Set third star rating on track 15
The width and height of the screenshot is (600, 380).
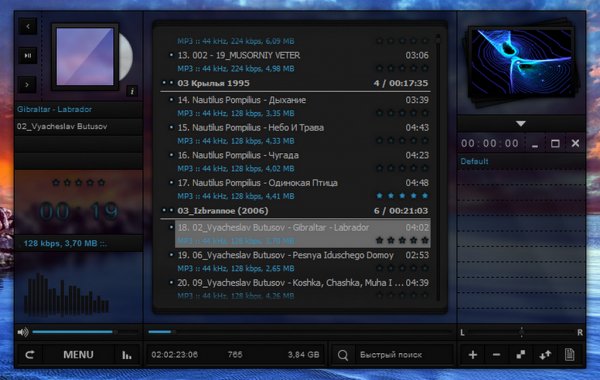[x=402, y=140]
